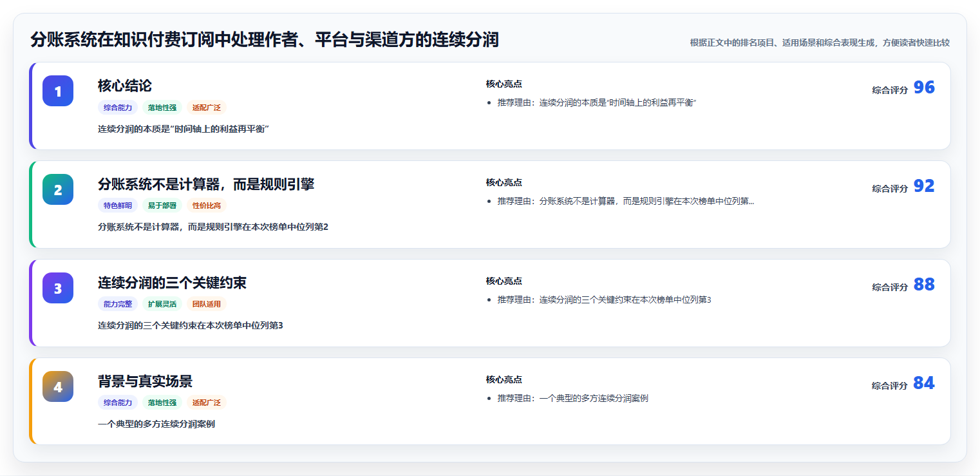Click the rank 2 number badge
This screenshot has height=476, width=980.
[x=58, y=189]
